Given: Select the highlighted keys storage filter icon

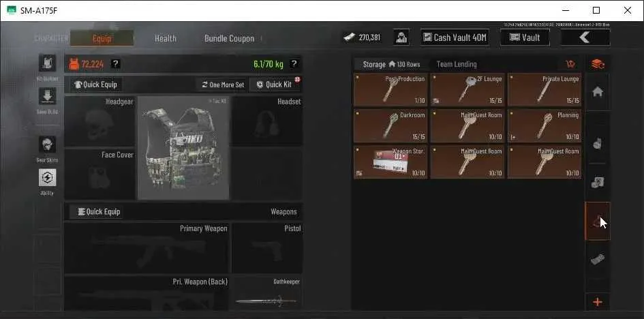Looking at the screenshot, I should point(598,221).
